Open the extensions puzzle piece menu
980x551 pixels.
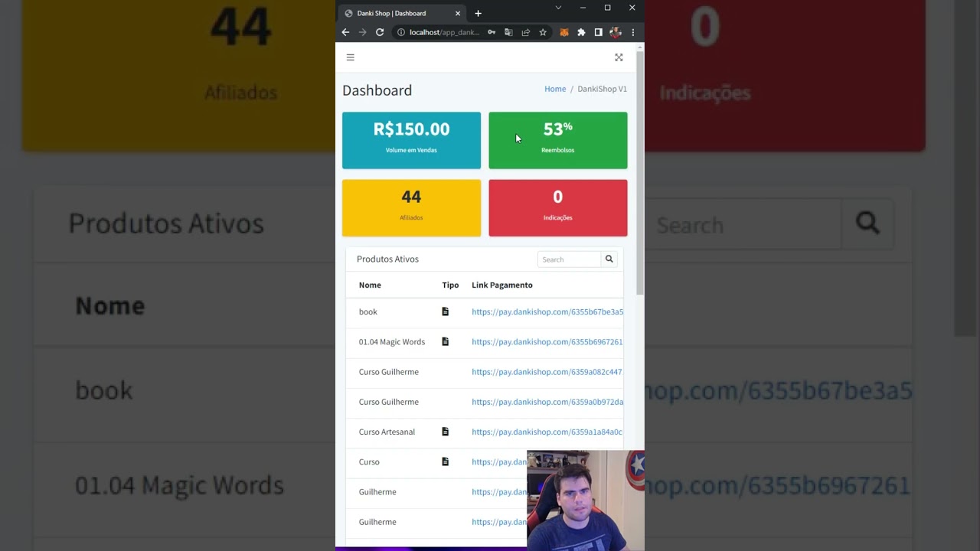click(581, 32)
